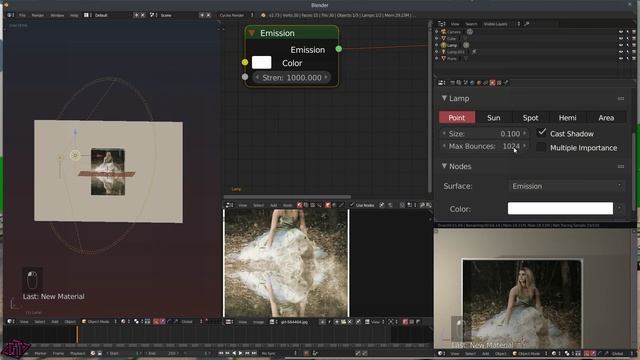Click the shader nodes tree type icon
Image resolution: width=640 pixels, height=360 pixels.
point(300,205)
